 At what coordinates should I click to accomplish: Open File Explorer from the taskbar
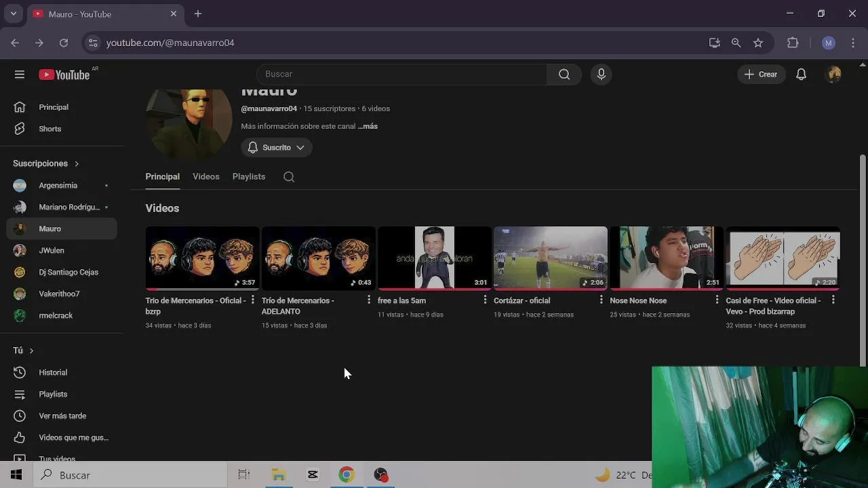pyautogui.click(x=279, y=475)
